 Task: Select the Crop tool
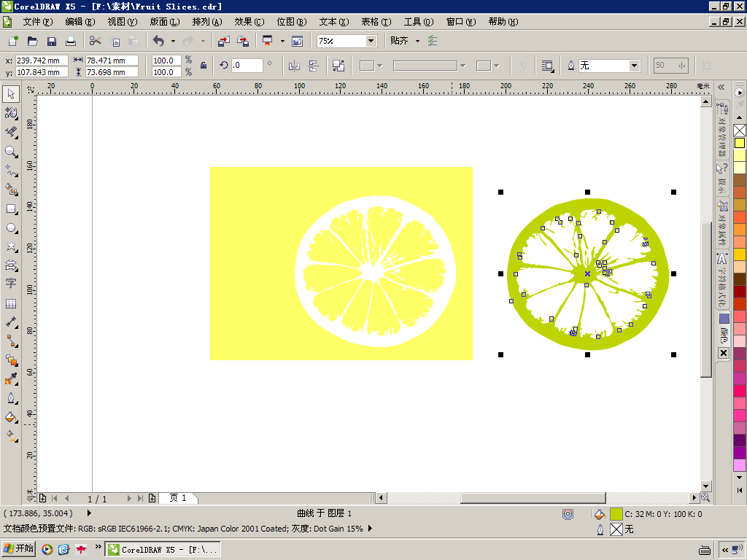[10, 132]
